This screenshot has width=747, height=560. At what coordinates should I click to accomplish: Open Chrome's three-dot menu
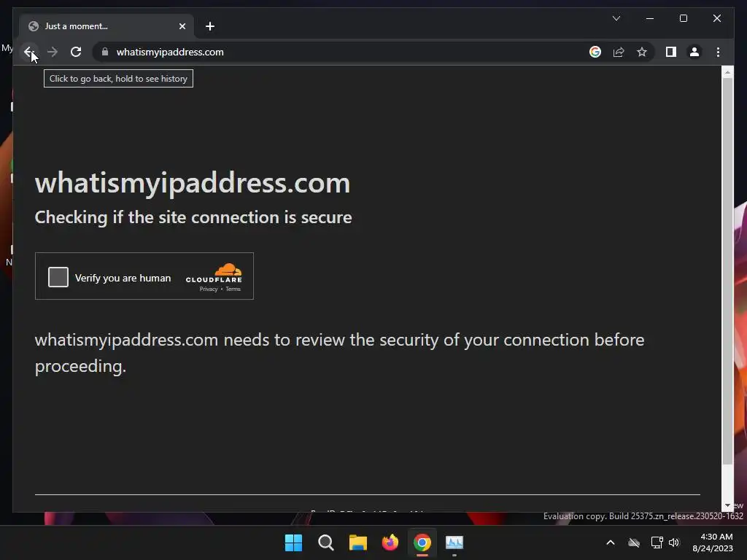point(718,52)
